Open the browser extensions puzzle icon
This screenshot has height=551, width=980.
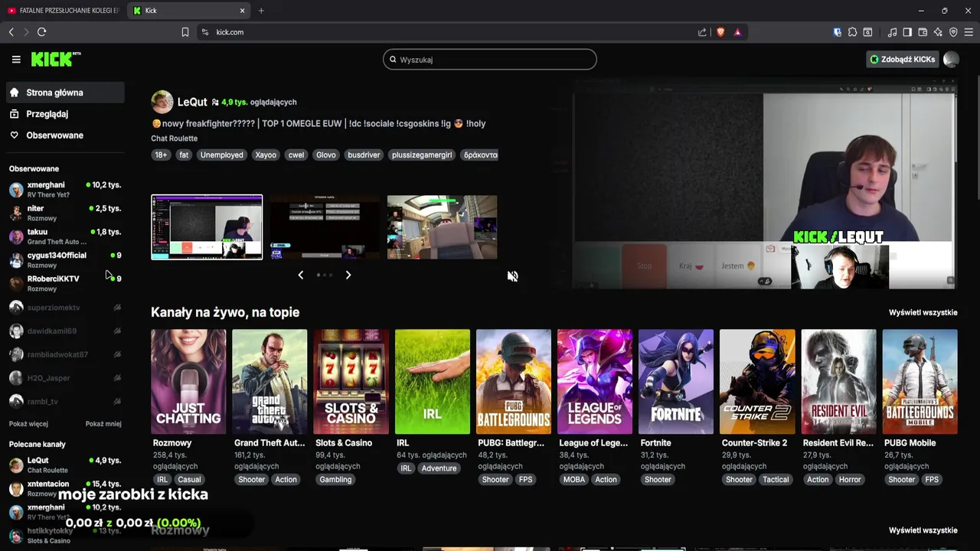pos(852,32)
